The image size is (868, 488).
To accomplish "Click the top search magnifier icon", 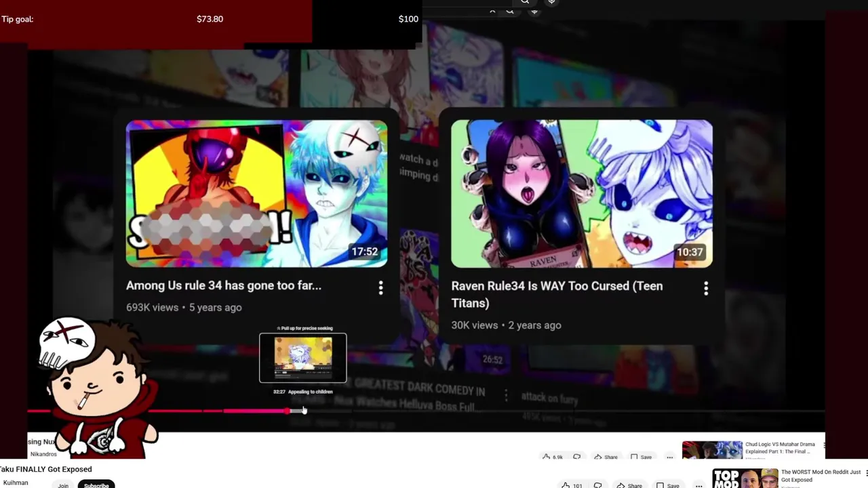I will point(525,2).
